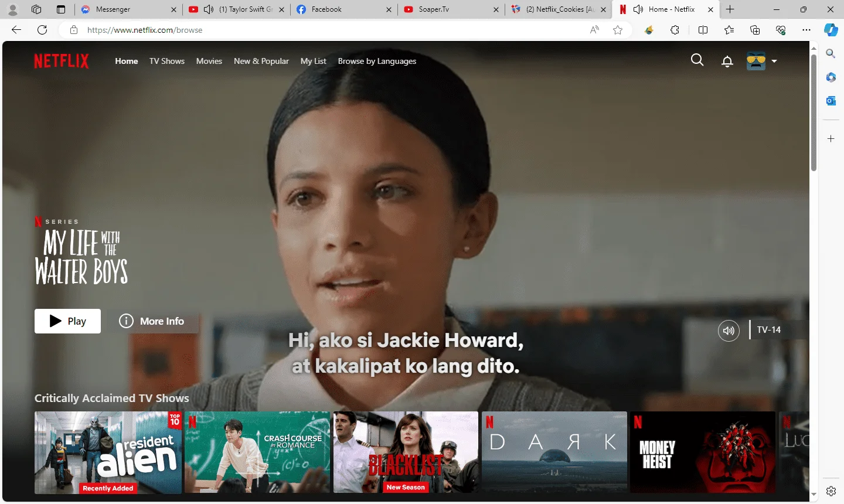This screenshot has width=844, height=504.
Task: Click the page vertical scrollbar
Action: coord(814,113)
